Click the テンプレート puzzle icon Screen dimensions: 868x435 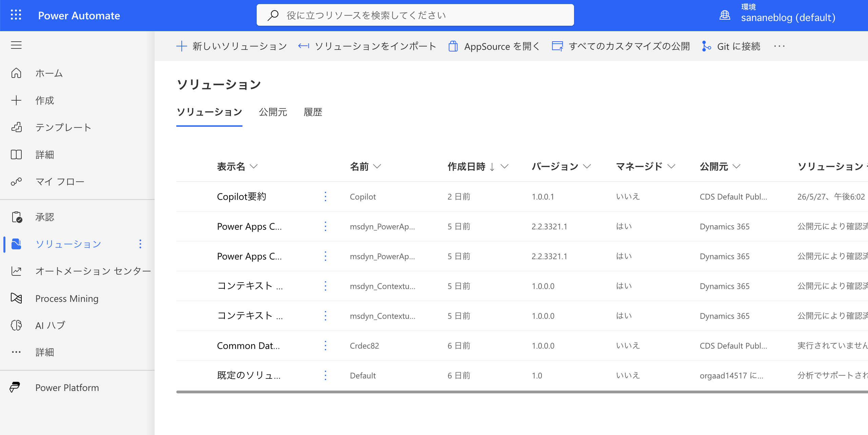coord(16,127)
